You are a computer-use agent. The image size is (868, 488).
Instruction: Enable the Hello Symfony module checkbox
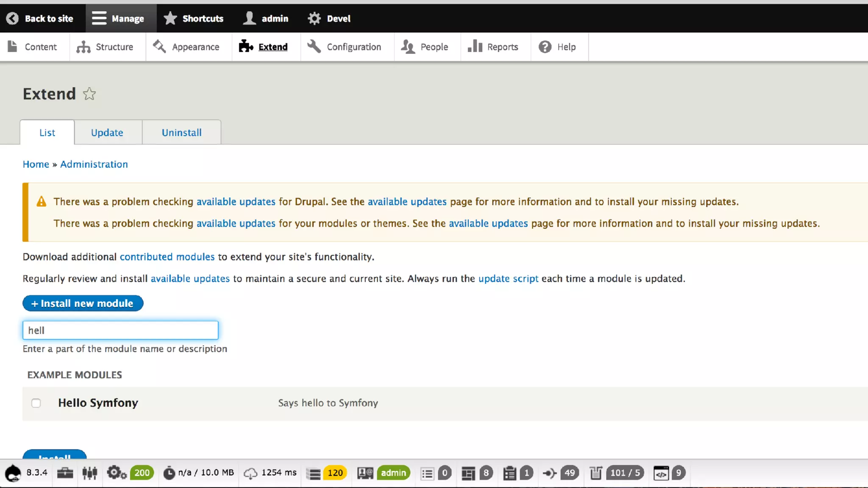point(36,403)
